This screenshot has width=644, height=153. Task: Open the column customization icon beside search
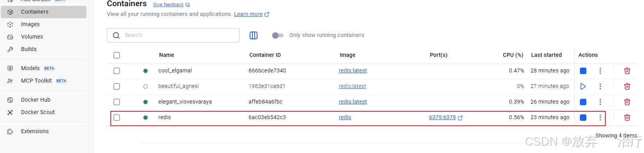[x=254, y=35]
